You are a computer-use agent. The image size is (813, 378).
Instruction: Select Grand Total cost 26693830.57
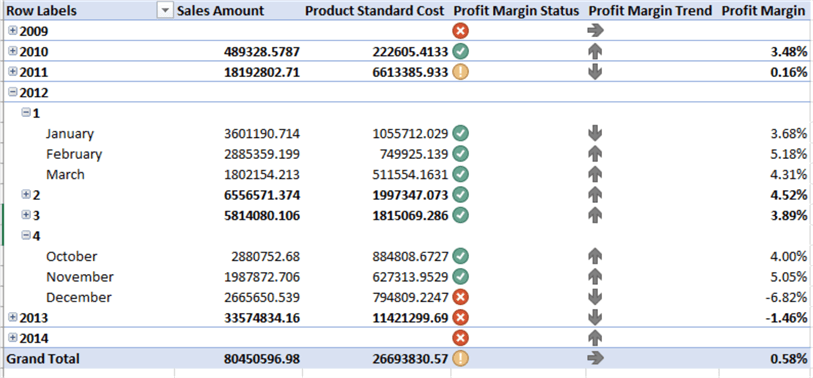(410, 358)
